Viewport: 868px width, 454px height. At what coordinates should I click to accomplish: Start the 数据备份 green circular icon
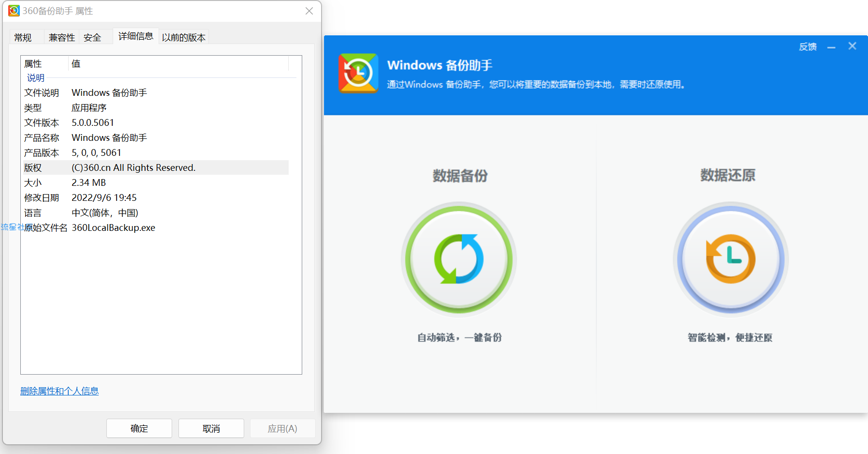click(x=459, y=259)
